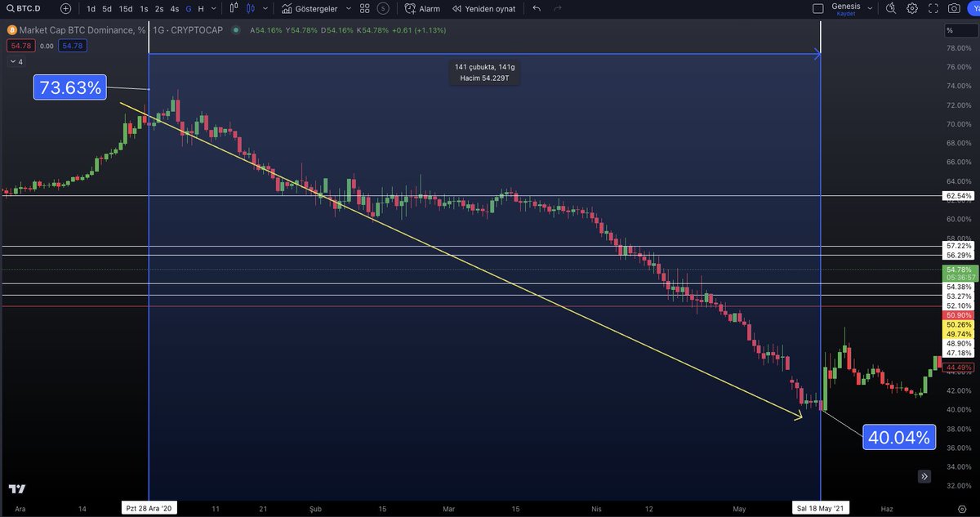Click the 57.22% price line label
Screen dimensions: 980x517
[x=959, y=246]
